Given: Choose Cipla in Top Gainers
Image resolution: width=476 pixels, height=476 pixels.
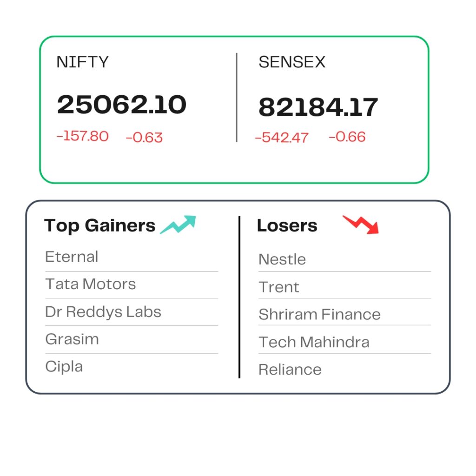Looking at the screenshot, I should [x=64, y=367].
